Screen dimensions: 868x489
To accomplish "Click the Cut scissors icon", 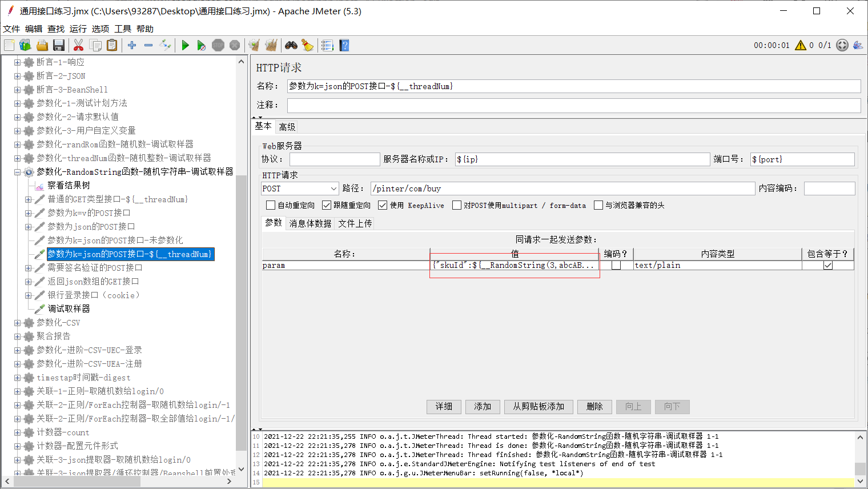I will [79, 45].
